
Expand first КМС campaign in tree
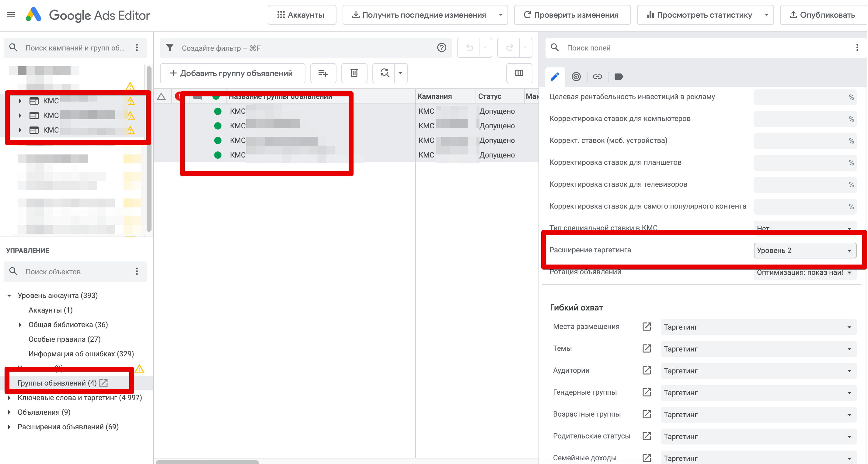(20, 101)
